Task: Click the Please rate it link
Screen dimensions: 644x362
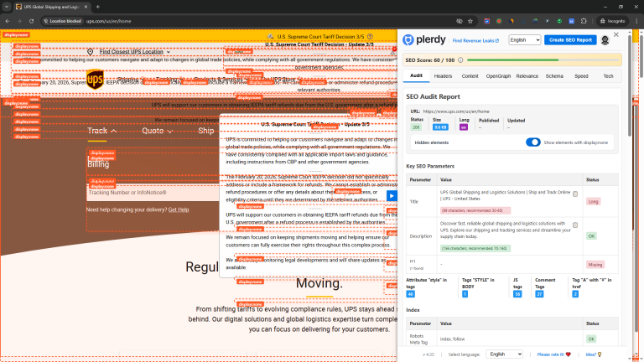Action: point(550,354)
